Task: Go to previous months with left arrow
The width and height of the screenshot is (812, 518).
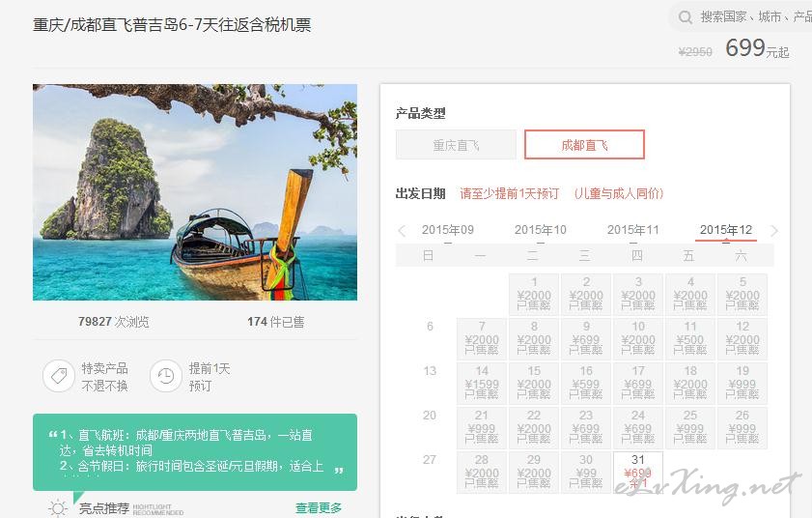Action: (402, 231)
